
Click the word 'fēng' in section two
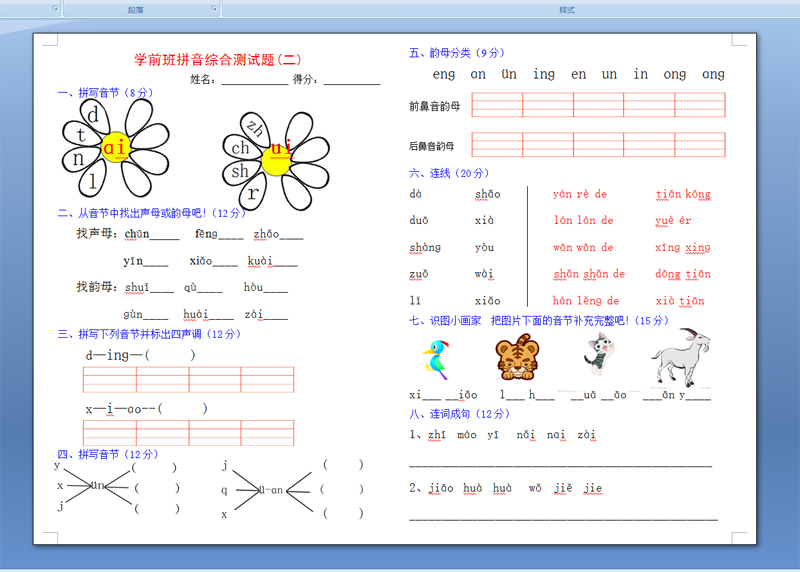[206, 234]
